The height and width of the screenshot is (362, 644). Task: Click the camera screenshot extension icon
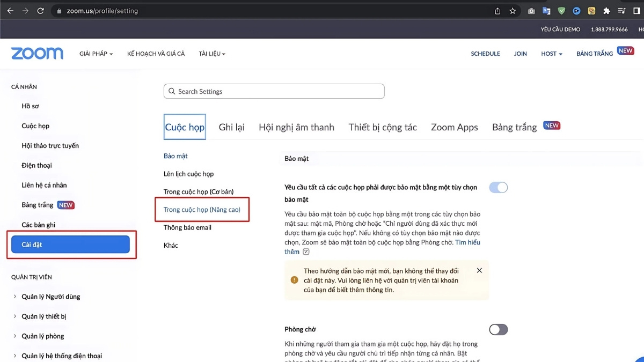tap(531, 11)
